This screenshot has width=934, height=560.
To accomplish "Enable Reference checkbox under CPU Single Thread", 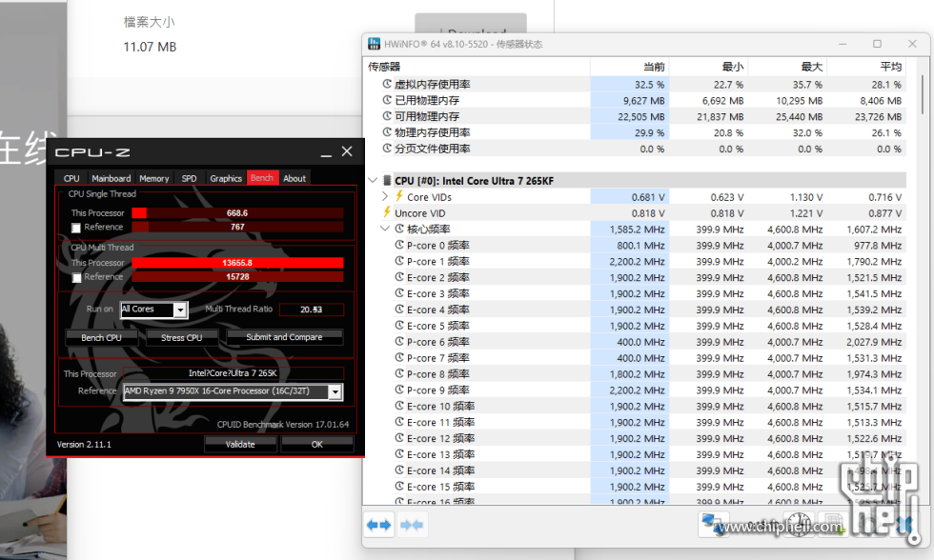I will [x=75, y=228].
